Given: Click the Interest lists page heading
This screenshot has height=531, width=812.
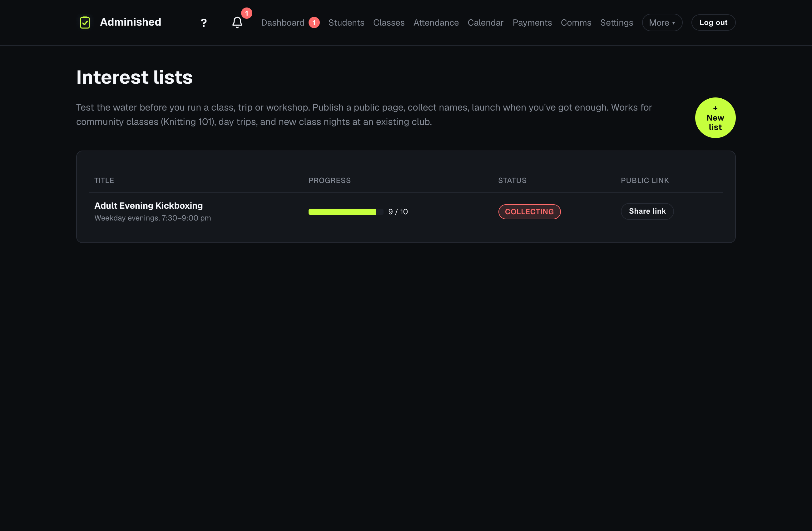Looking at the screenshot, I should 134,77.
